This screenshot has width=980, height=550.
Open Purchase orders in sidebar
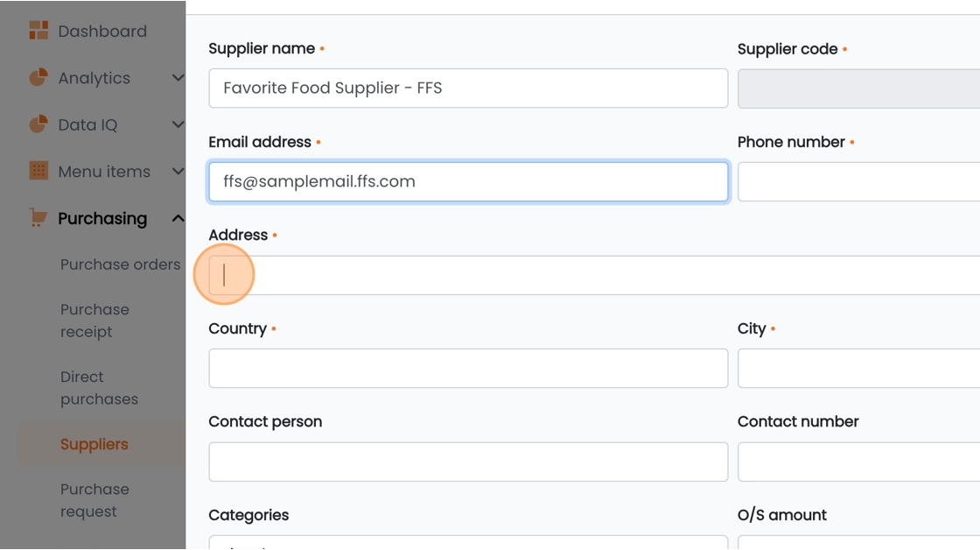pyautogui.click(x=120, y=264)
